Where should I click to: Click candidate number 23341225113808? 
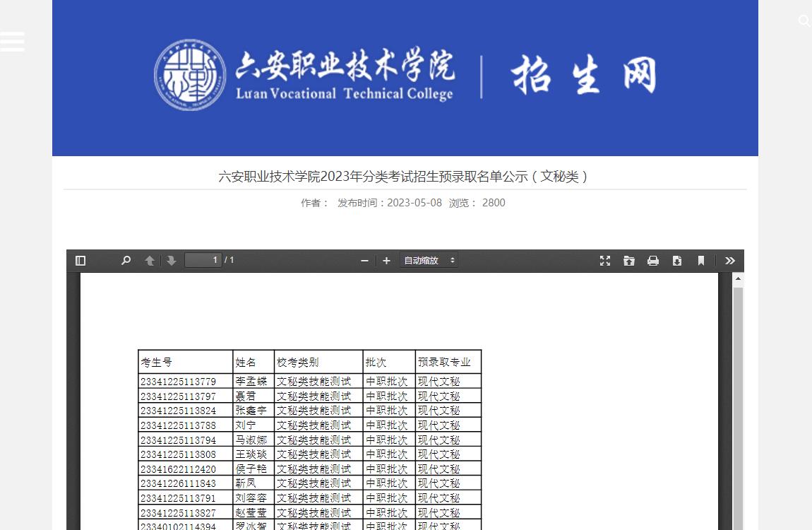(x=178, y=454)
